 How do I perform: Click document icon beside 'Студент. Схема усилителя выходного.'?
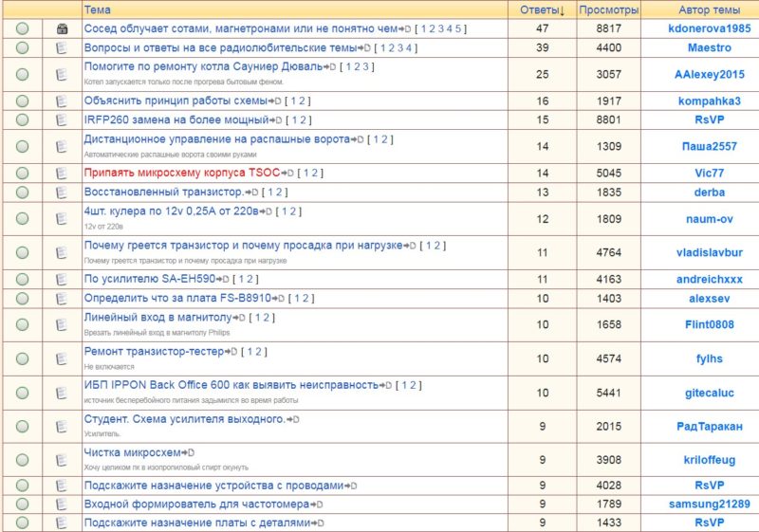point(62,426)
